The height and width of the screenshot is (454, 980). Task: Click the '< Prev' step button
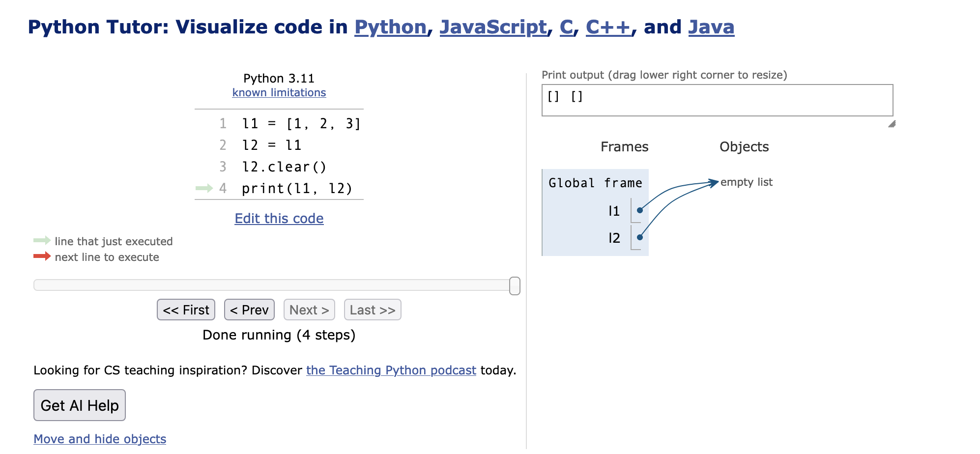(x=249, y=310)
